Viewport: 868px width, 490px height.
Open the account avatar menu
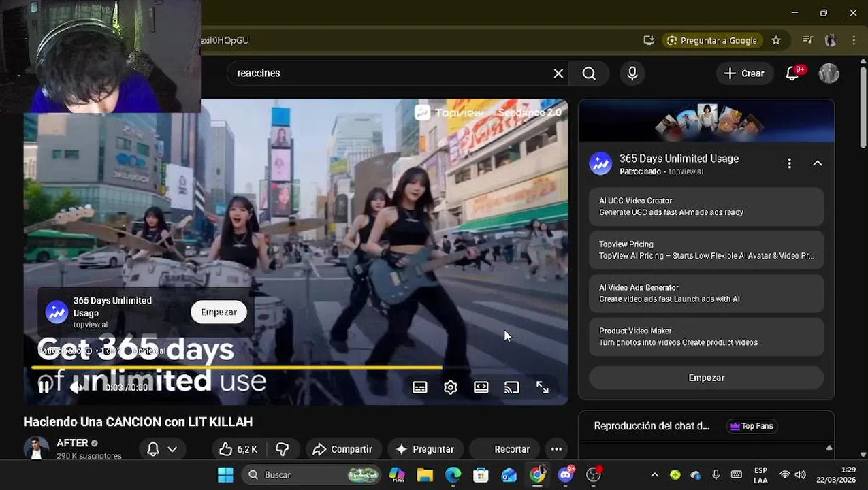coord(829,73)
